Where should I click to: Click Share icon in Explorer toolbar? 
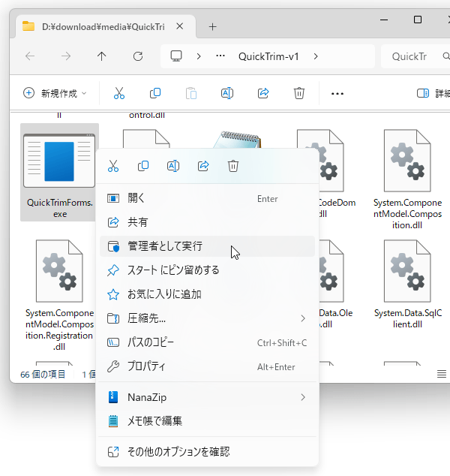pos(263,93)
